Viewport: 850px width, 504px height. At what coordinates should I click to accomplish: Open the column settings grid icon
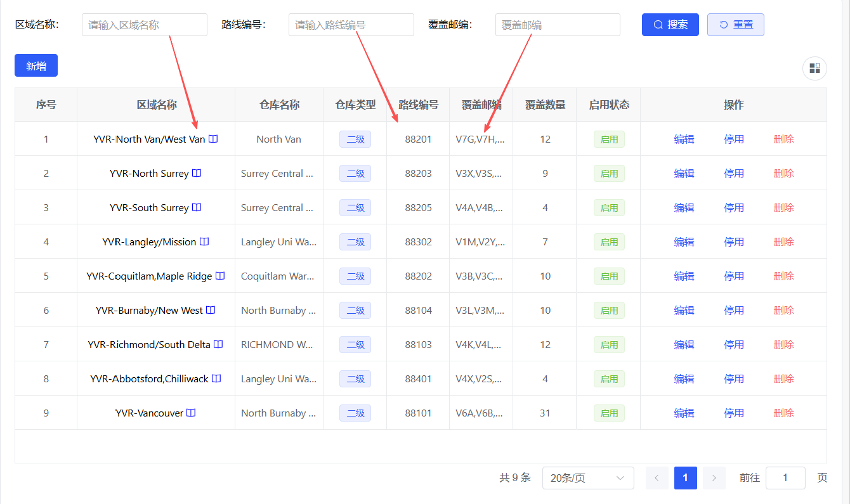coord(814,68)
